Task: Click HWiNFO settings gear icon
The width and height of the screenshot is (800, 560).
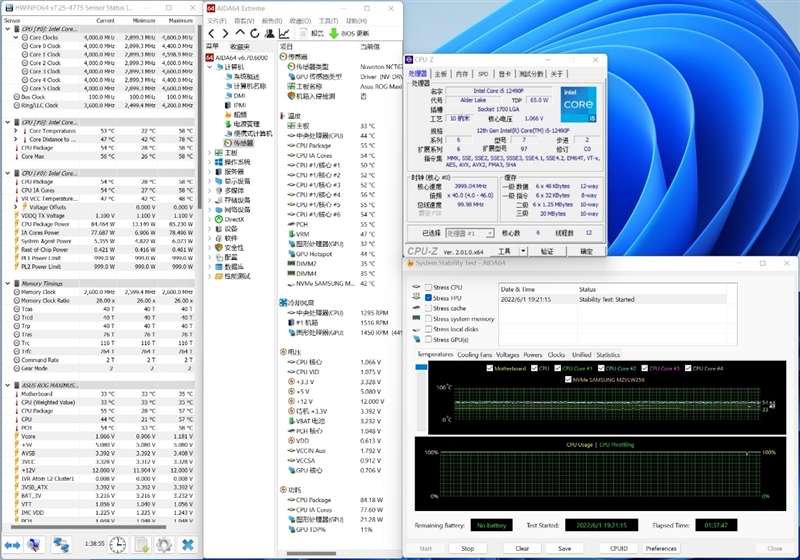Action: point(164,545)
